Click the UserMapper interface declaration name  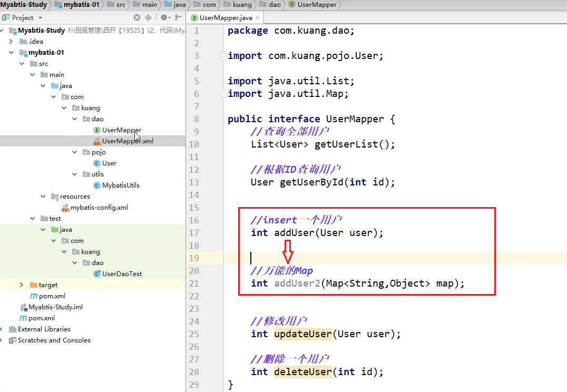pyautogui.click(x=355, y=119)
